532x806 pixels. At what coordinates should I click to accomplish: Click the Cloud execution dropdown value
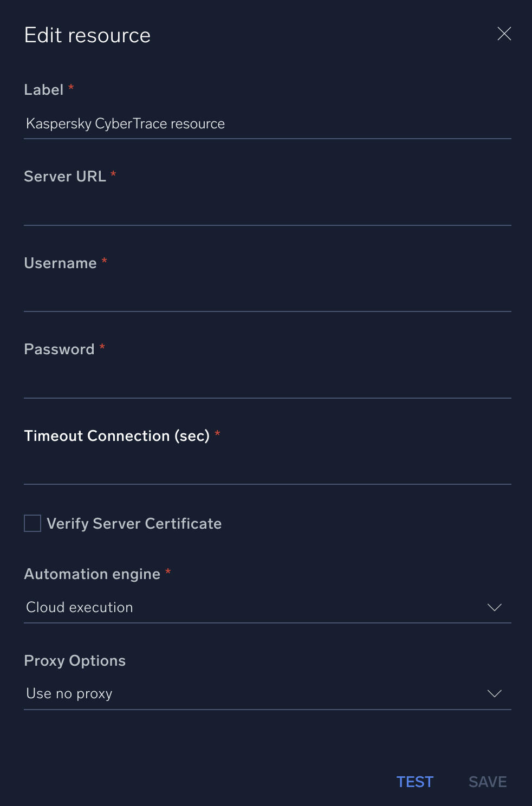tap(79, 607)
